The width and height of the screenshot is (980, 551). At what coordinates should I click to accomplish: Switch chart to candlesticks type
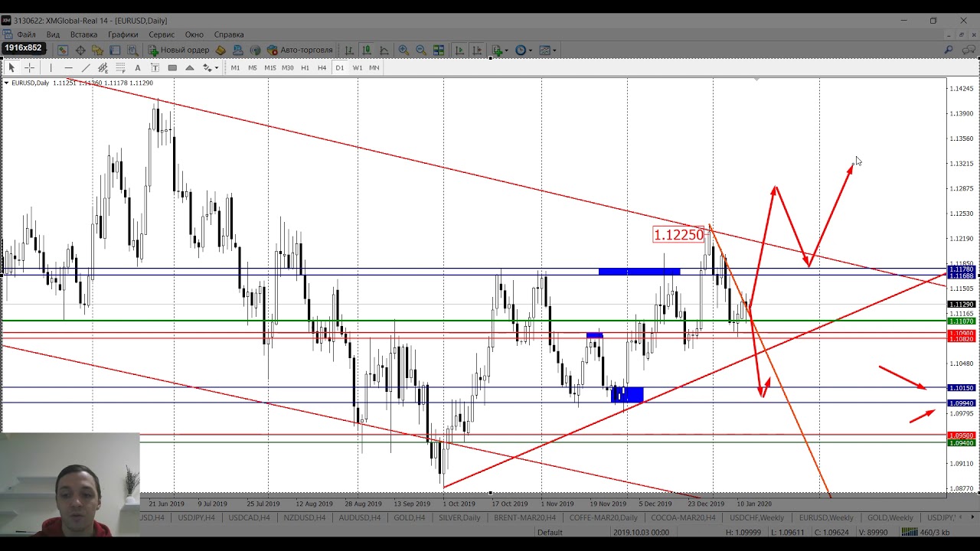tap(367, 50)
